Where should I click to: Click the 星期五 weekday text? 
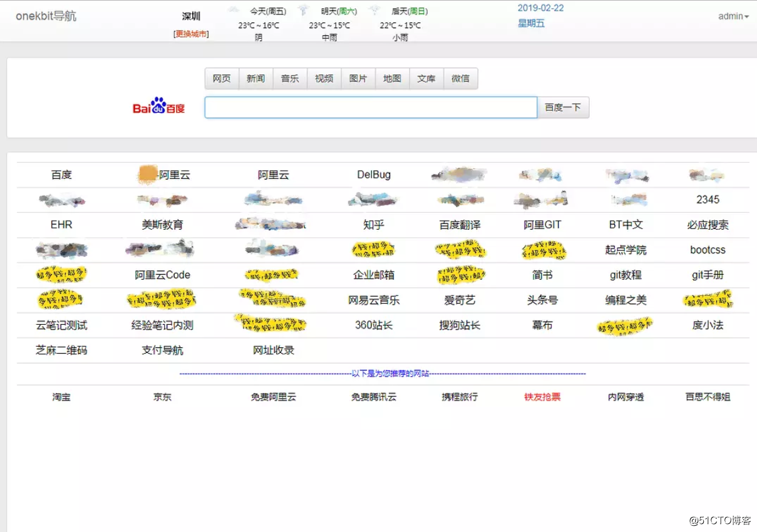pos(532,23)
